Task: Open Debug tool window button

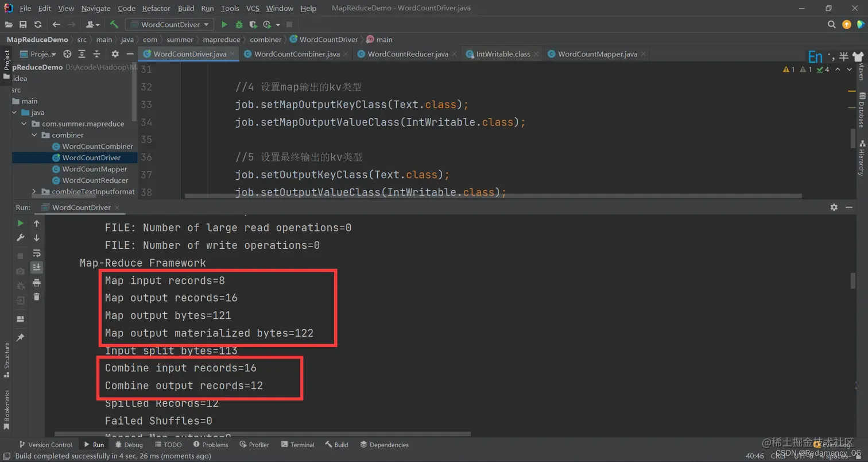Action: [129, 445]
